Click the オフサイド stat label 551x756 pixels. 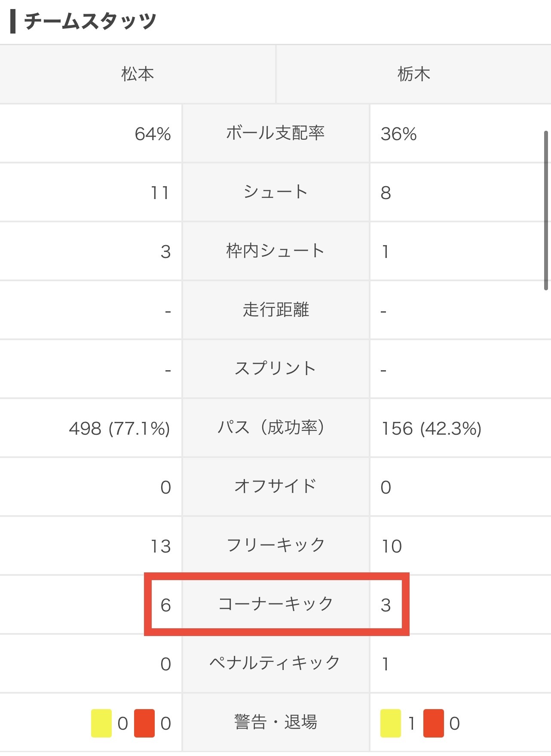pos(275,487)
